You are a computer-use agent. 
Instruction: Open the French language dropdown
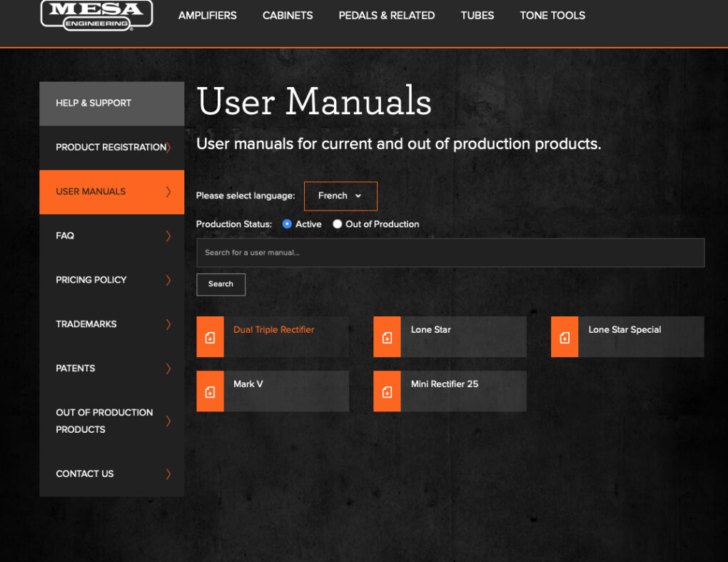tap(340, 196)
